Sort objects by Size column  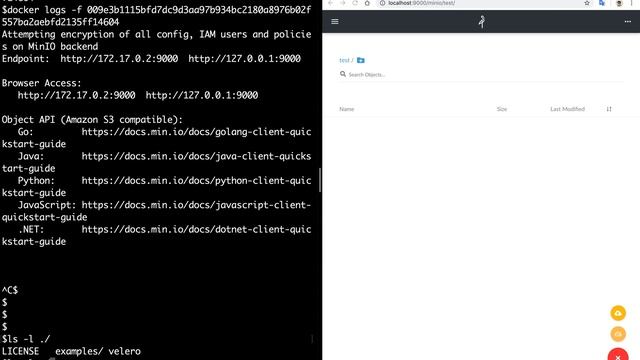502,109
